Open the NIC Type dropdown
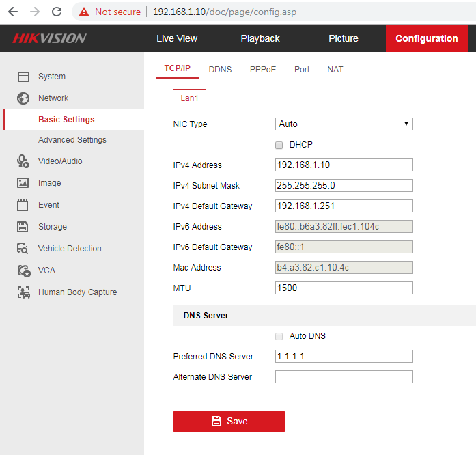 click(x=344, y=124)
